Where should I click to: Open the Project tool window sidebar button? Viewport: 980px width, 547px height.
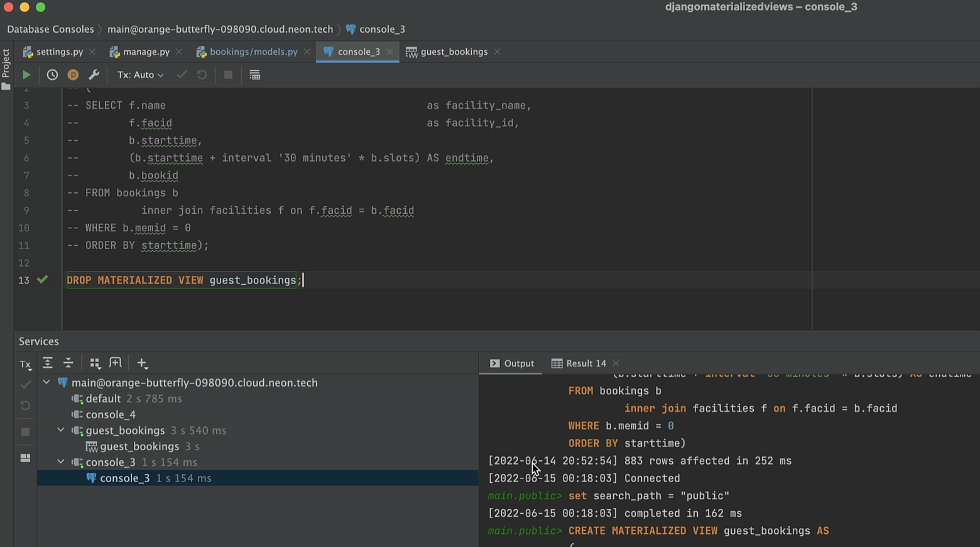6,68
